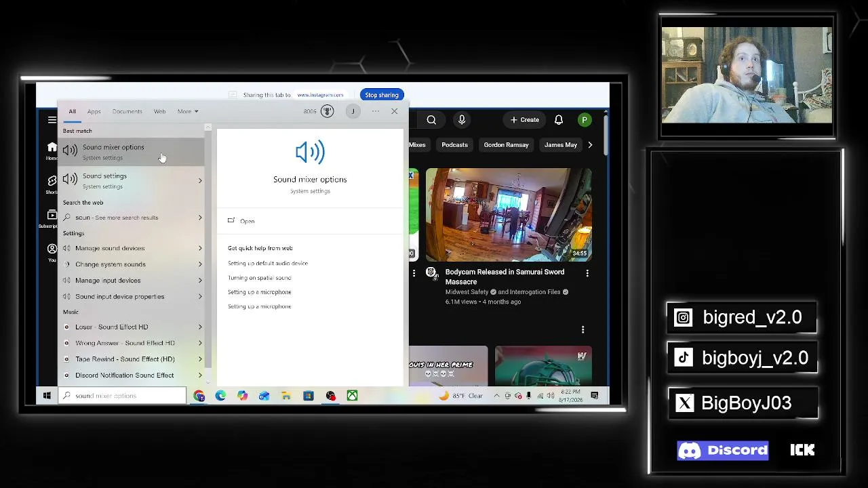Open taskbar weather 85°F Clear widget
868x488 pixels.
[462, 396]
